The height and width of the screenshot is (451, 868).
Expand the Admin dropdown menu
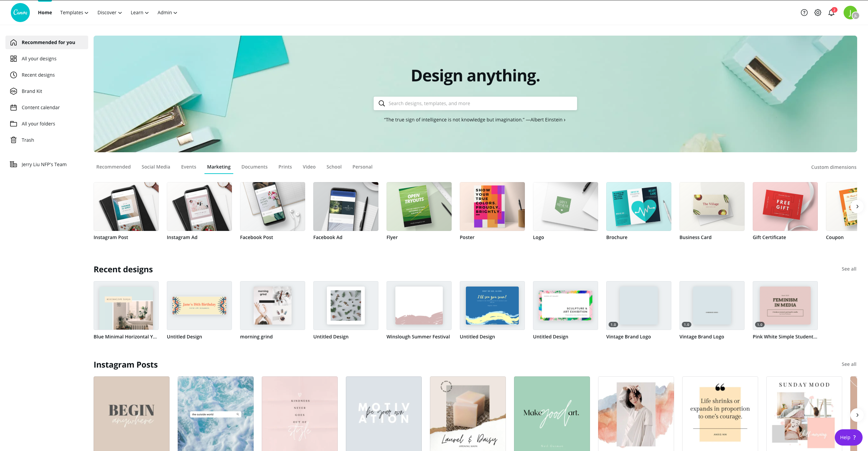(x=167, y=12)
